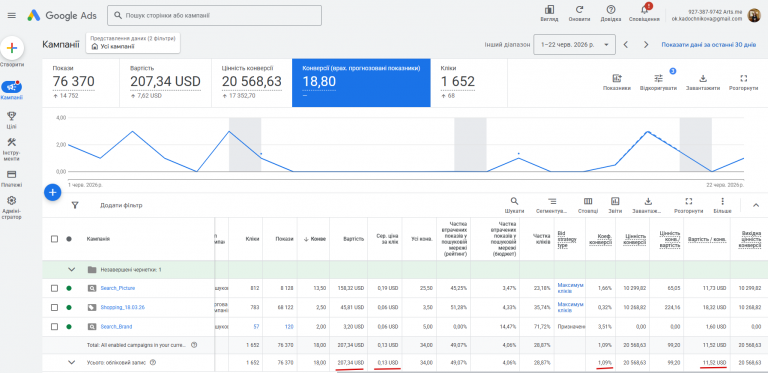This screenshot has height=373, width=768.
Task: Open the date range dropdown
Action: 574,45
